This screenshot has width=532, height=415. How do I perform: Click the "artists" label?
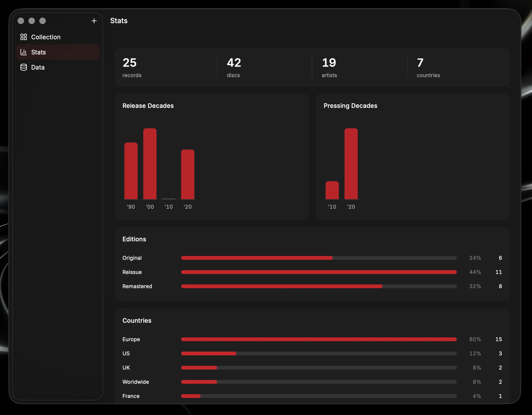pyautogui.click(x=329, y=75)
